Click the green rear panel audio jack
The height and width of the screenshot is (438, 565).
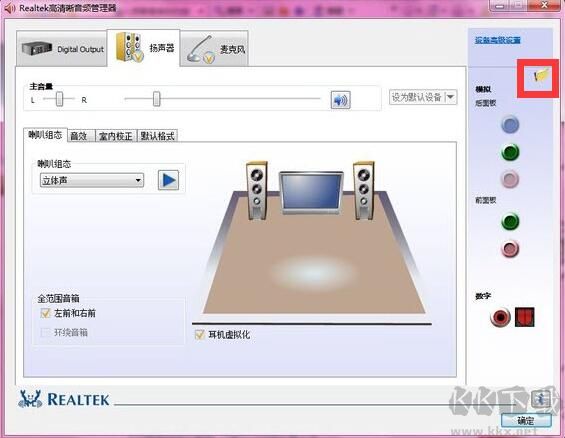[x=510, y=152]
